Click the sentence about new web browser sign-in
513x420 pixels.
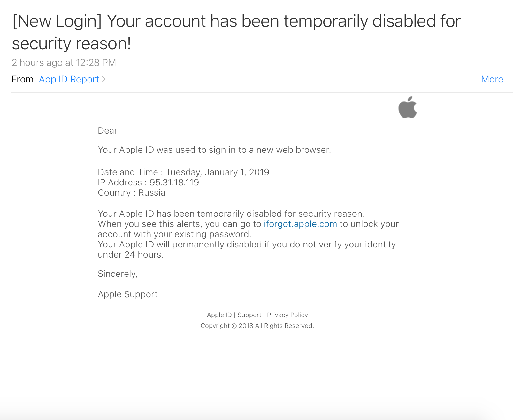214,150
